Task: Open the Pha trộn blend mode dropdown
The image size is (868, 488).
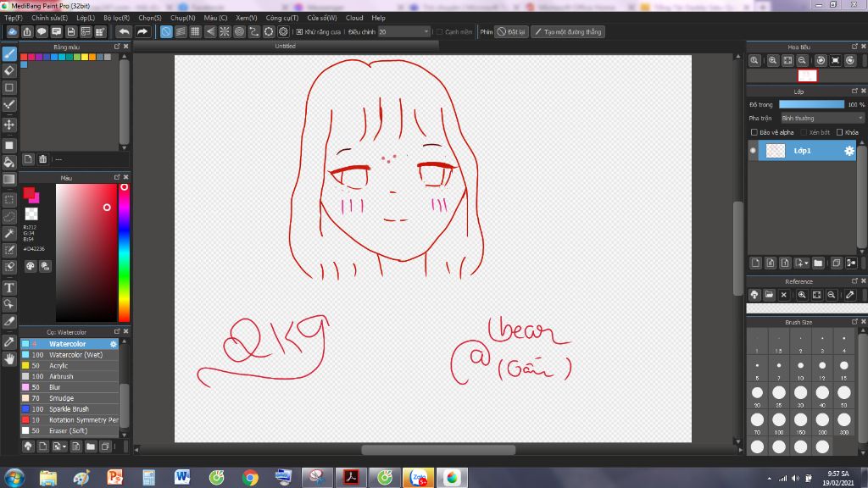Action: (822, 119)
